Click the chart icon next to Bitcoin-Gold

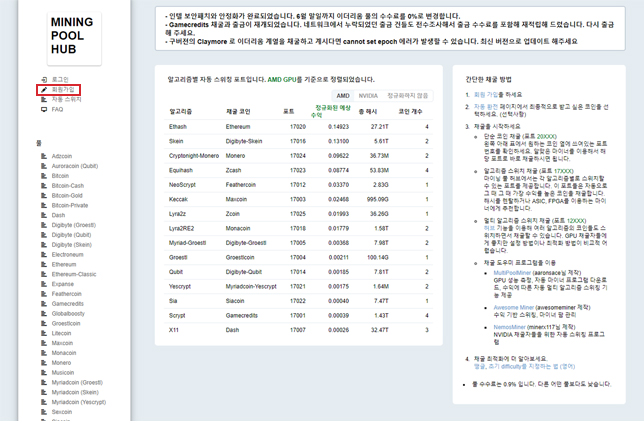(44, 195)
